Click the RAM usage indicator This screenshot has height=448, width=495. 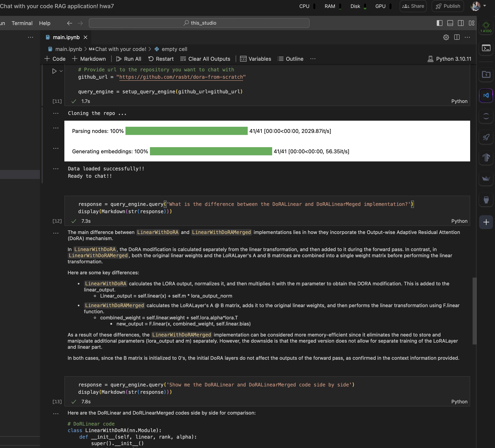coord(333,6)
